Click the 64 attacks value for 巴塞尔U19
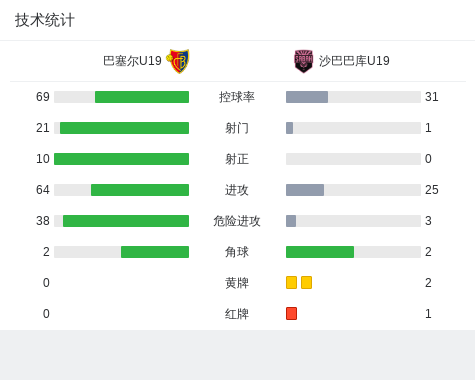 tap(43, 190)
